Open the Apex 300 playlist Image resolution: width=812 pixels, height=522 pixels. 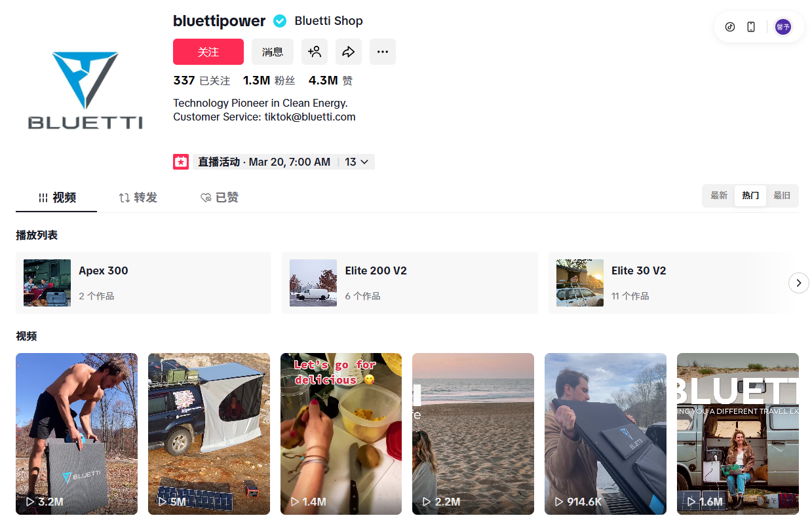(143, 283)
